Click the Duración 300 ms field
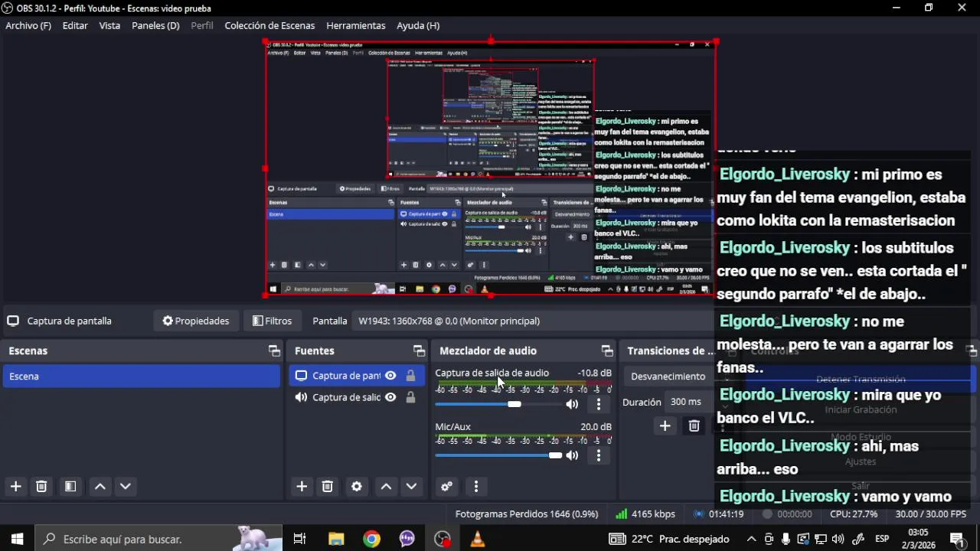 (689, 402)
